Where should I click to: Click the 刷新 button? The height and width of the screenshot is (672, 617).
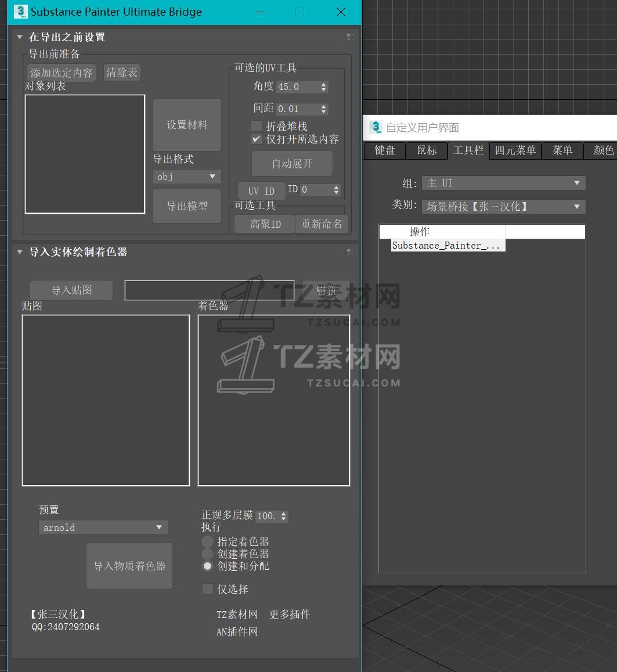pyautogui.click(x=326, y=290)
